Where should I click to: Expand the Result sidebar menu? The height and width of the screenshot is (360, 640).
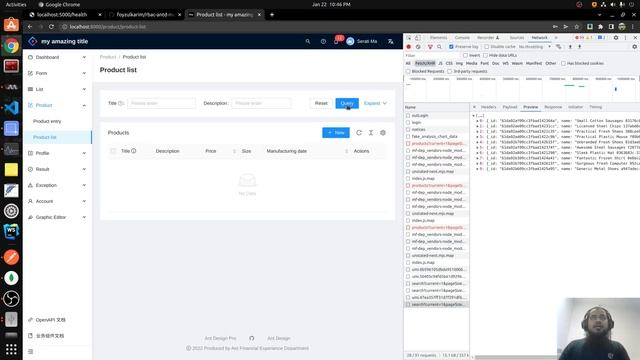(57, 169)
